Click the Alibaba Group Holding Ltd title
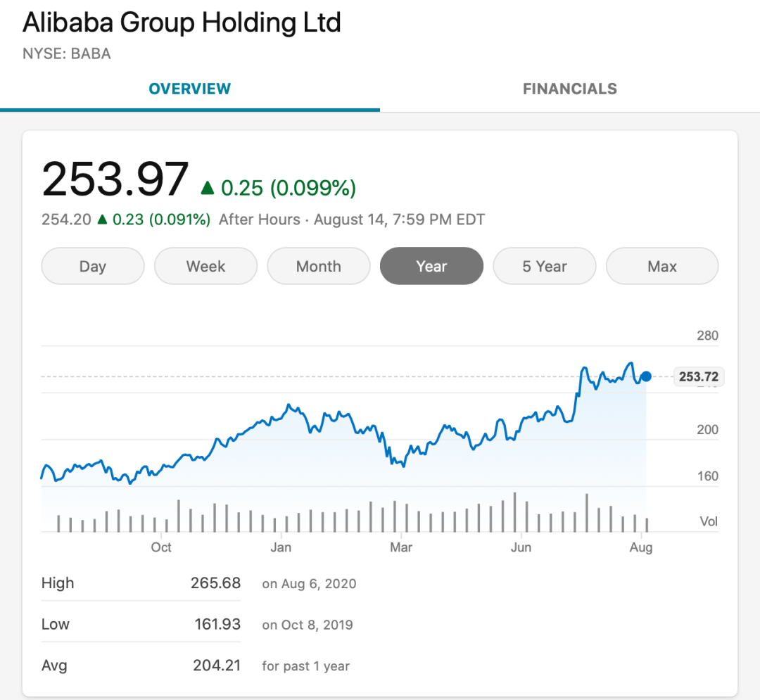This screenshot has height=700, width=760. [182, 23]
